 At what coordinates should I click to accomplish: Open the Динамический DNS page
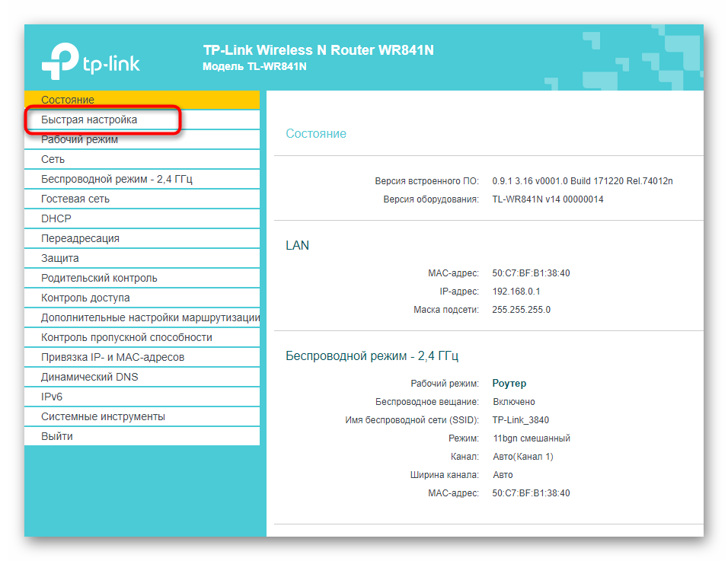point(89,377)
